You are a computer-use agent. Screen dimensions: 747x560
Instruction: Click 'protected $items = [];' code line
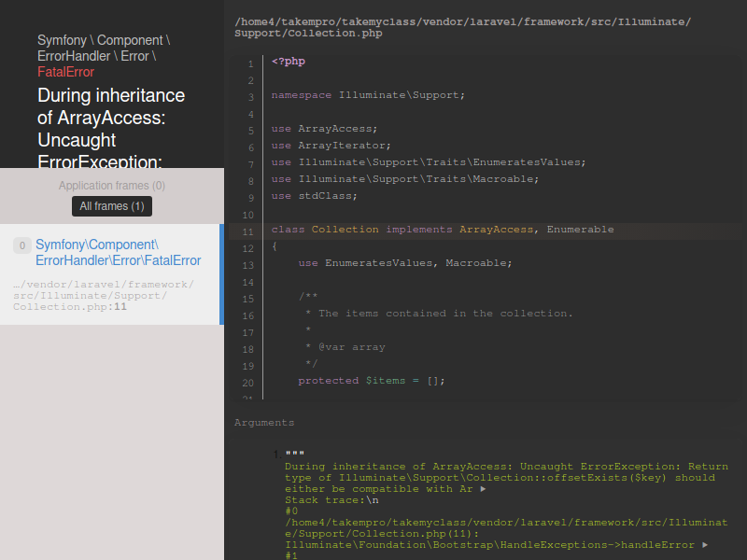372,381
